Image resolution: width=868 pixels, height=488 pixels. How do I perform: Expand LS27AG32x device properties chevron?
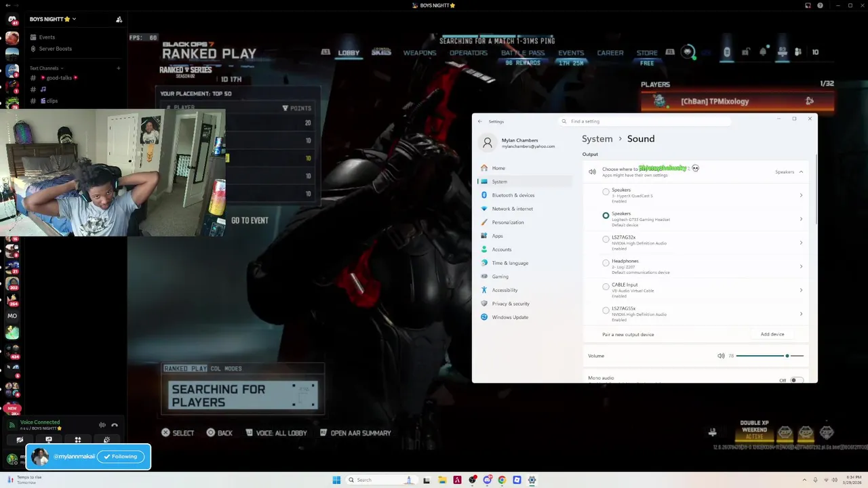click(801, 243)
